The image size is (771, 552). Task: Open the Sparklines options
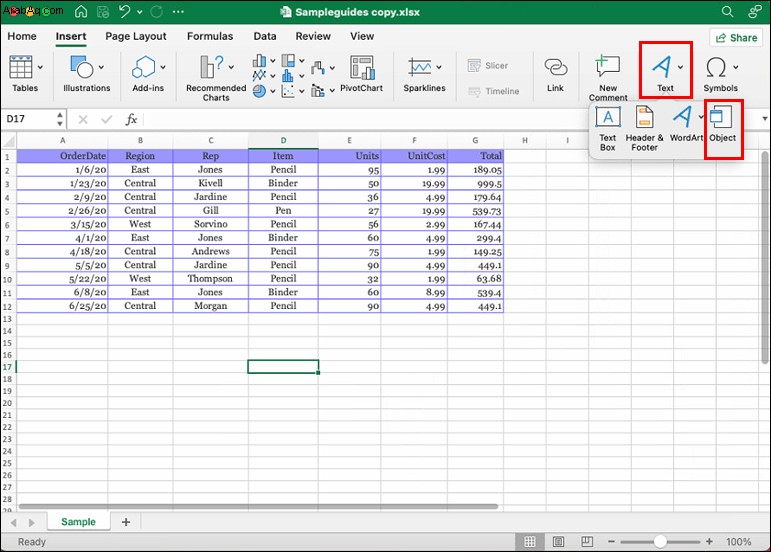[424, 74]
